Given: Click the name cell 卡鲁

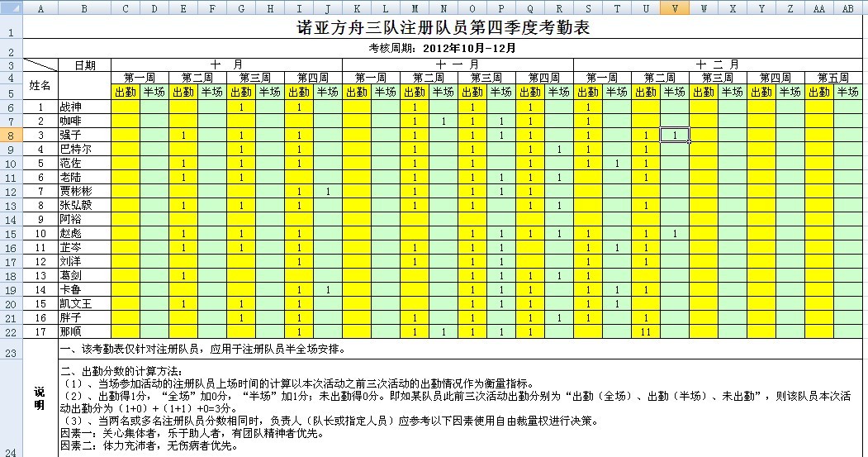Looking at the screenshot, I should point(85,290).
